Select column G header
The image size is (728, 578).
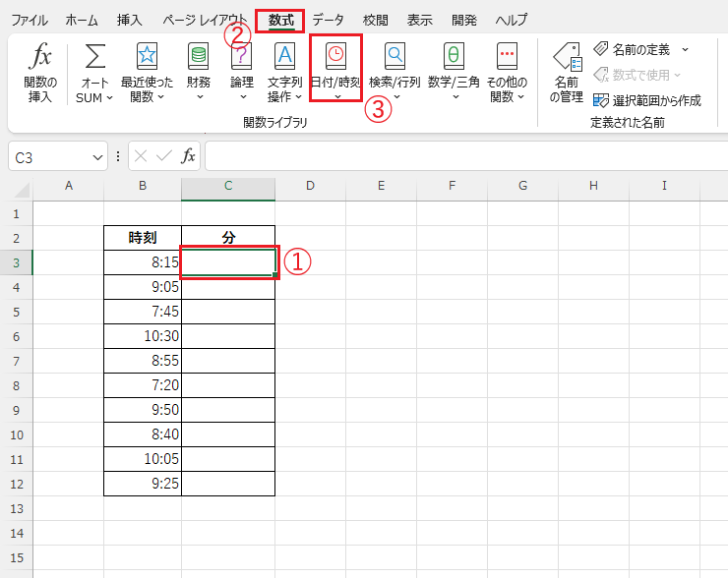522,186
